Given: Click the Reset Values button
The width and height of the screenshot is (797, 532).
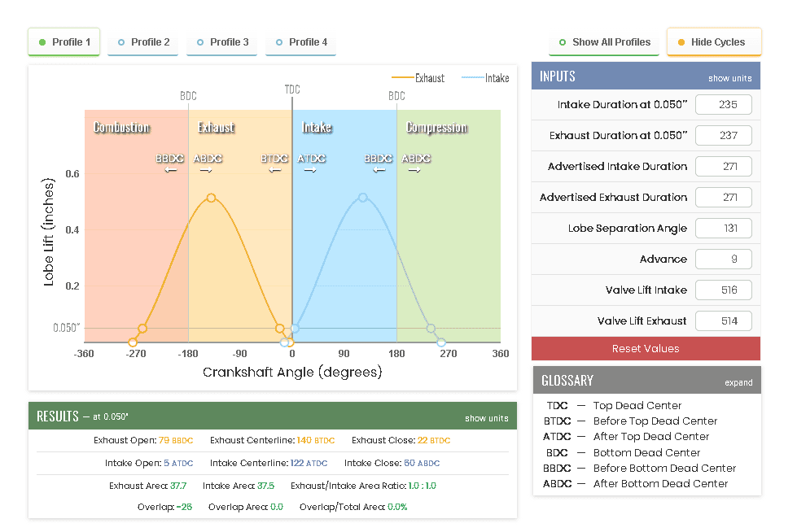Looking at the screenshot, I should tap(646, 349).
